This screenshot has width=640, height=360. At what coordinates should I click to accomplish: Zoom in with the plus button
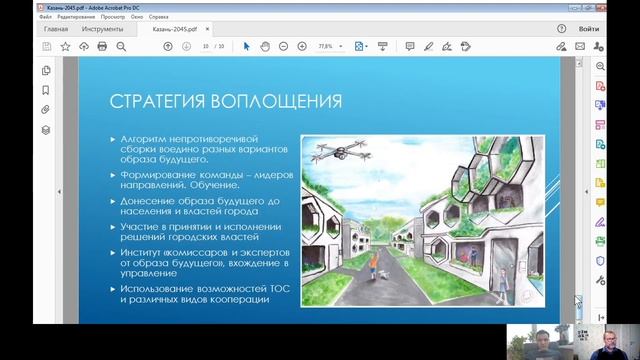point(302,47)
